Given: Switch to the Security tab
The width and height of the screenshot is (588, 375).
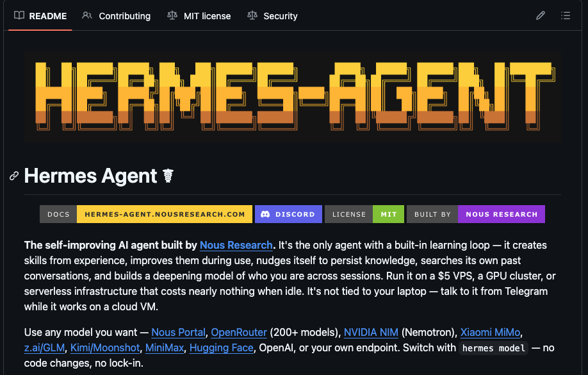Looking at the screenshot, I should tap(273, 16).
